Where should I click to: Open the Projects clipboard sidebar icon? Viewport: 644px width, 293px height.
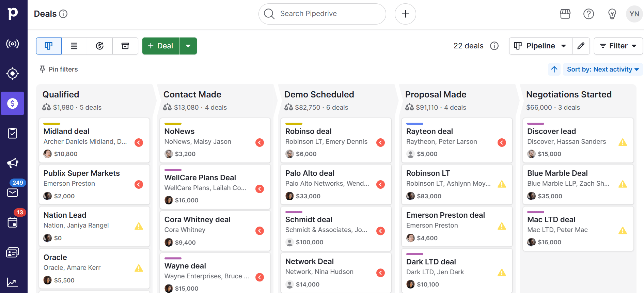(x=13, y=133)
